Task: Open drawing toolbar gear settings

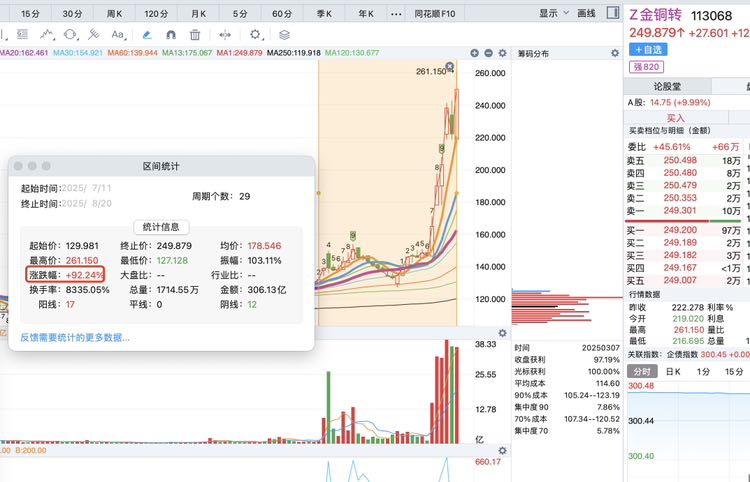Action: click(x=255, y=34)
